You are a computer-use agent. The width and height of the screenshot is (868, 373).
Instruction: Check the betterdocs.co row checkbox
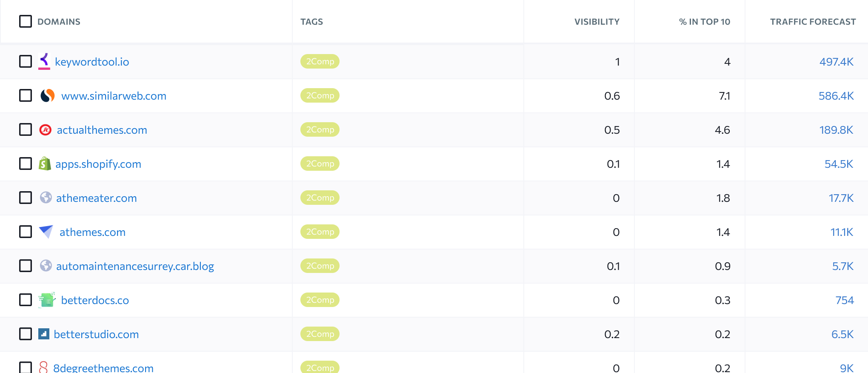26,300
